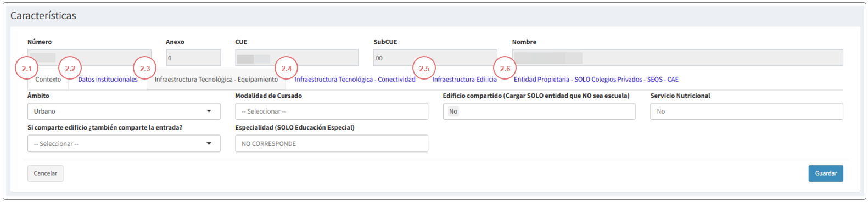The height and width of the screenshot is (202, 868).
Task: Click the Características heading
Action: pos(43,16)
